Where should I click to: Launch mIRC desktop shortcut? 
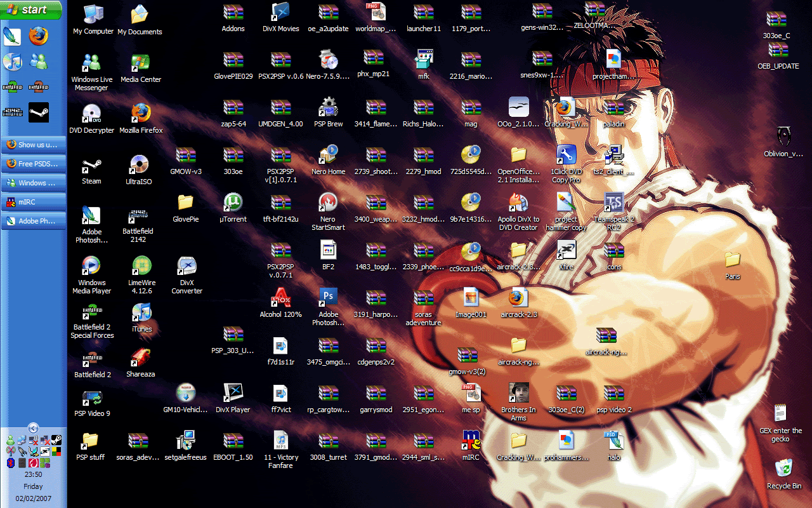471,445
